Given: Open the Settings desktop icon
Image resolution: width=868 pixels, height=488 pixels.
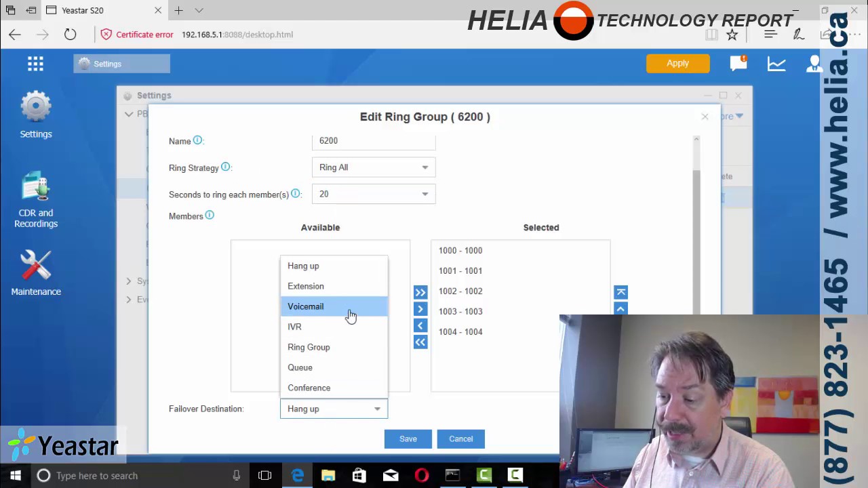Looking at the screenshot, I should click(x=36, y=115).
